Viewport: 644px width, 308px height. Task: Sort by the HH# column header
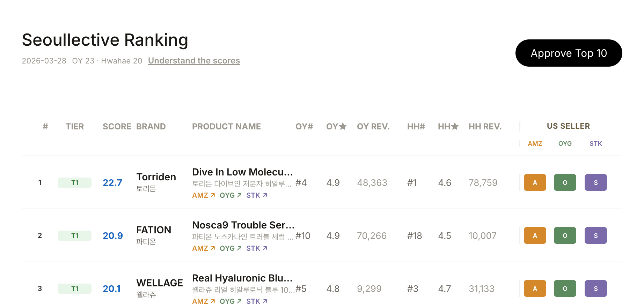[416, 127]
